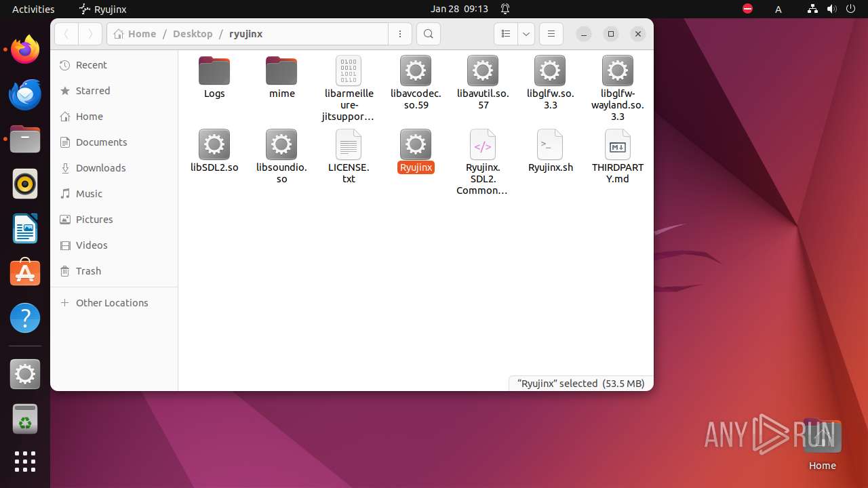Open network status system menu
The width and height of the screenshot is (868, 488).
(812, 9)
